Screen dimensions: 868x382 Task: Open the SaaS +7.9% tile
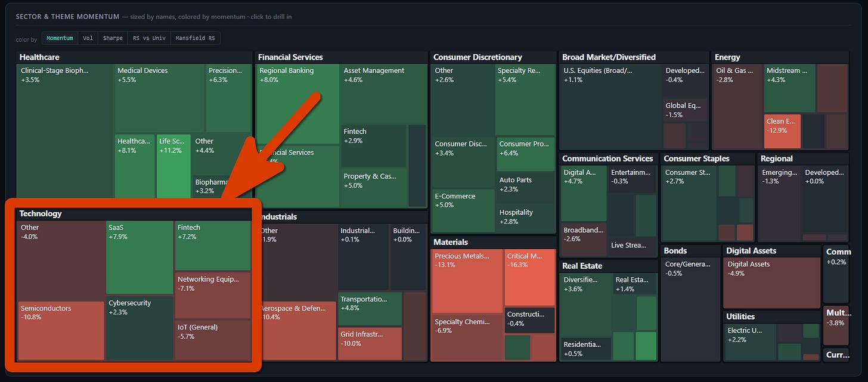click(139, 257)
